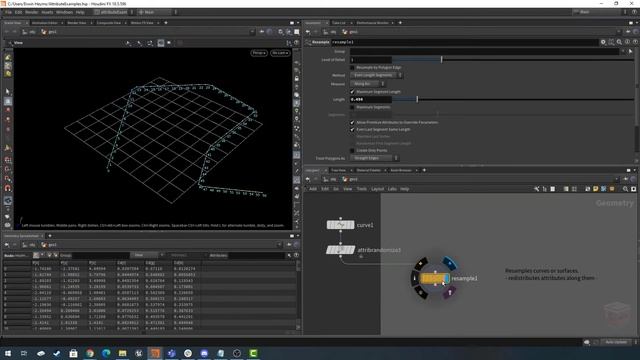The width and height of the screenshot is (640, 360).
Task: Toggle Allow Primitive Attributes to Override checkbox
Action: pyautogui.click(x=352, y=122)
